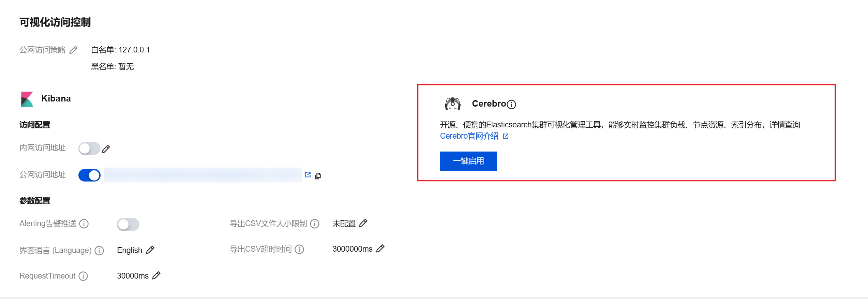Open Kibana public address in new window
Image resolution: width=868 pixels, height=299 pixels.
pyautogui.click(x=308, y=175)
